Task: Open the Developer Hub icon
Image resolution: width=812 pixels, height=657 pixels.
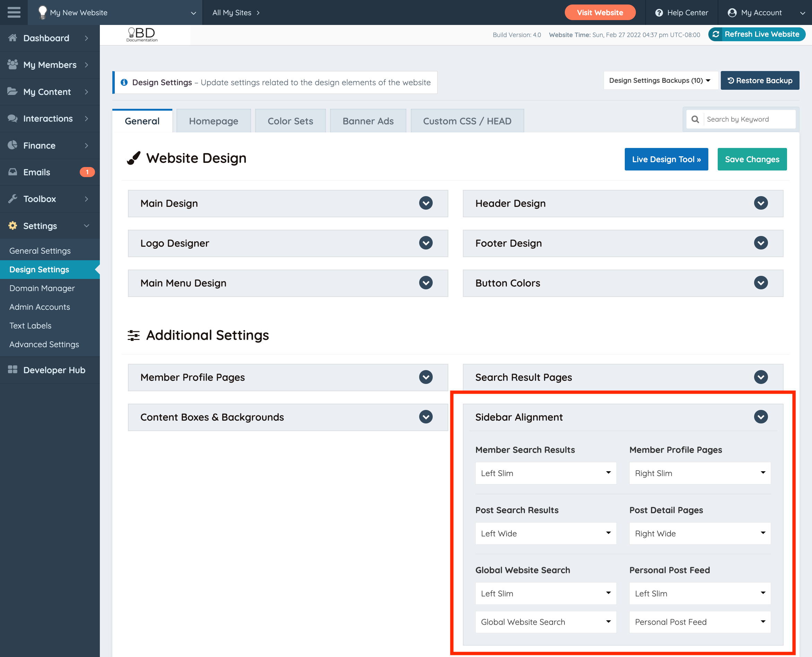Action: [x=12, y=370]
